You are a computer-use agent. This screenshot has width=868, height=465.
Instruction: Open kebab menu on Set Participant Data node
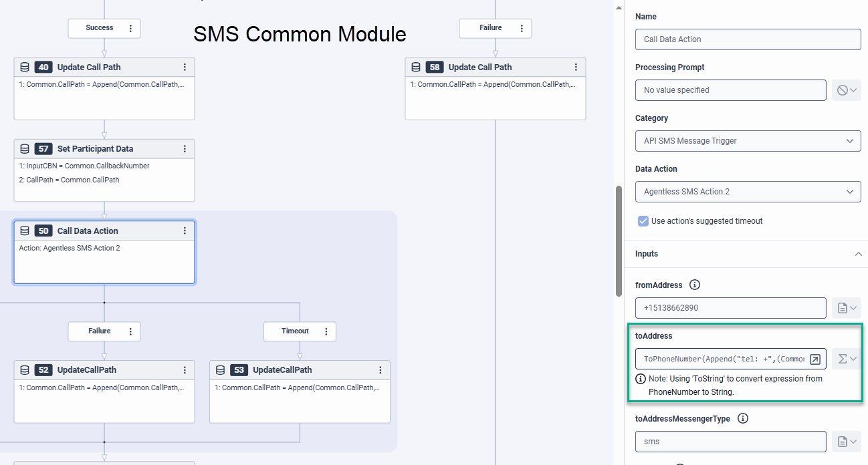click(185, 149)
